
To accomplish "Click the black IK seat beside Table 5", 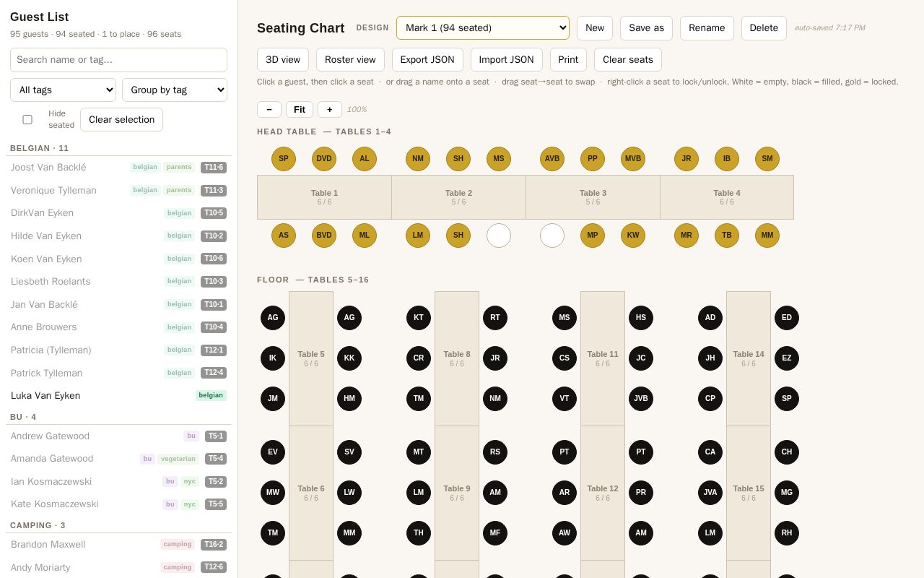I will (273, 358).
